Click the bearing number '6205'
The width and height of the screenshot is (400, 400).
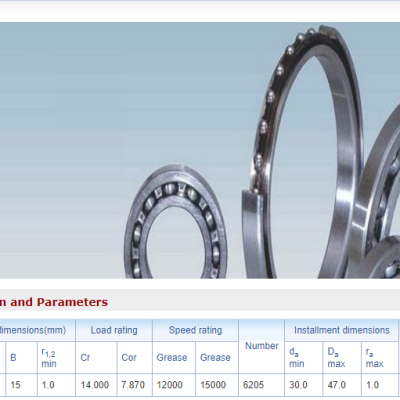click(x=253, y=385)
